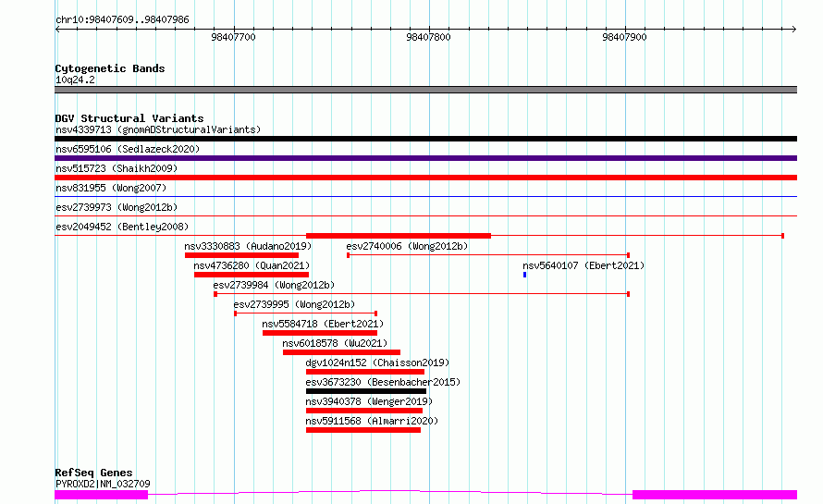Image resolution: width=823 pixels, height=504 pixels.
Task: Open the esv2739973 (Wong2012b) label
Action: point(117,207)
